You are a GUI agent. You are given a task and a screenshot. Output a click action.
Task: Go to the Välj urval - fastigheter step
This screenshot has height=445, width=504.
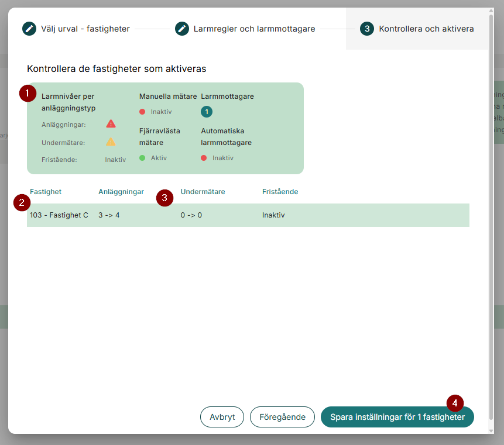coord(85,29)
